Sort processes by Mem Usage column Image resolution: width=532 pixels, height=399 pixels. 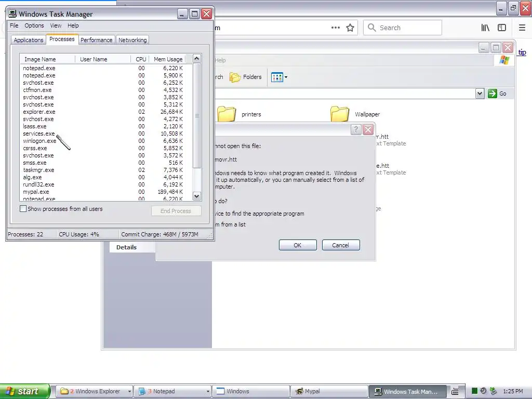[168, 59]
